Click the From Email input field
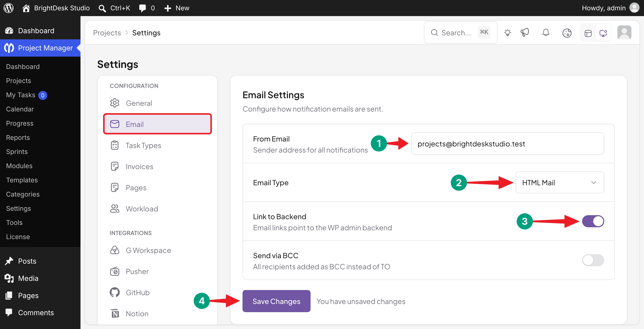The height and width of the screenshot is (329, 644). [x=508, y=143]
